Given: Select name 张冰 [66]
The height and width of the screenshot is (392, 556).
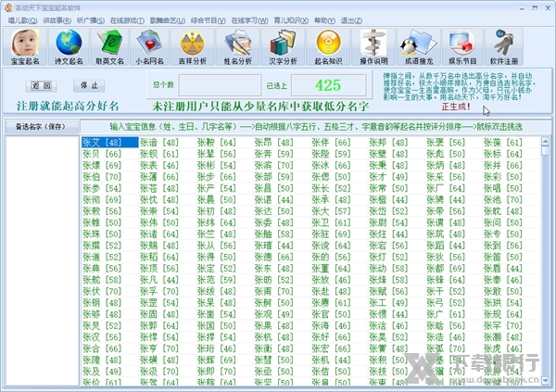Looking at the screenshot, I should point(331,165).
